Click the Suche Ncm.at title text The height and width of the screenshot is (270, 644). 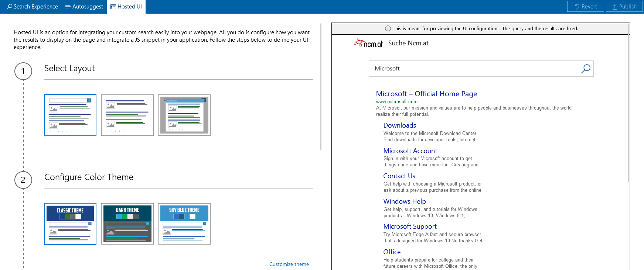[x=408, y=43]
